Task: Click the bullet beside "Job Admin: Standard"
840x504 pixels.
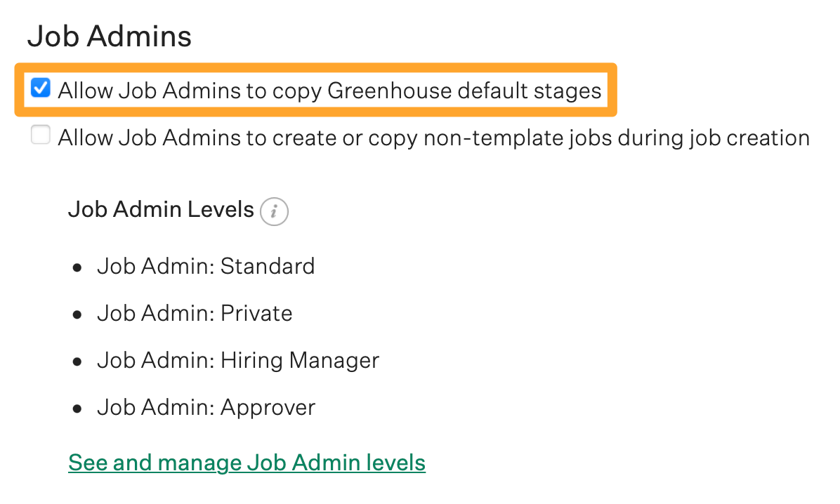Action: coord(77,266)
